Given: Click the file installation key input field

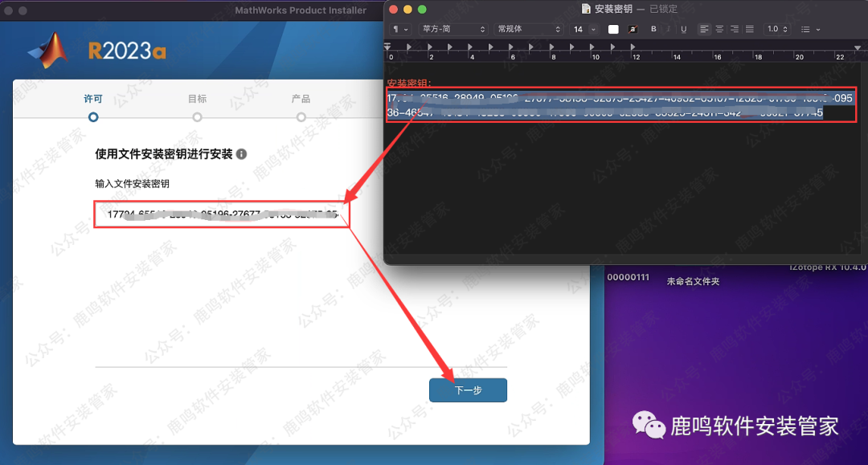Looking at the screenshot, I should point(222,214).
